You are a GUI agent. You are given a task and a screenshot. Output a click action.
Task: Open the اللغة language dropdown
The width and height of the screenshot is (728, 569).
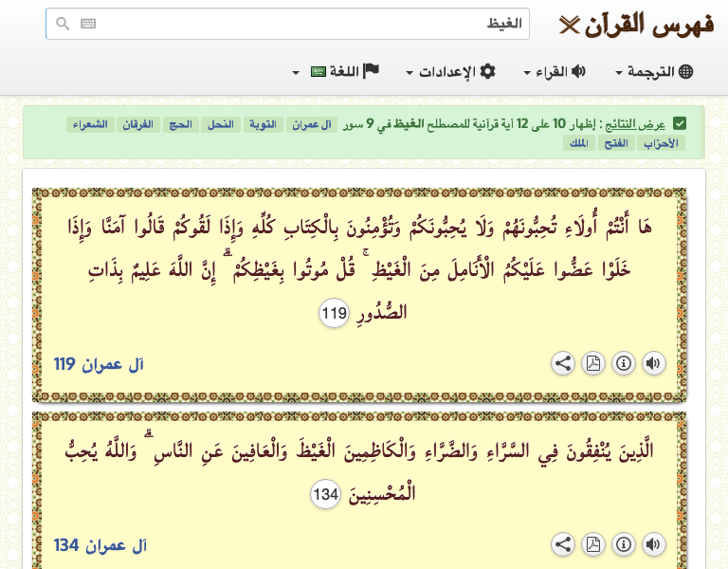[336, 71]
